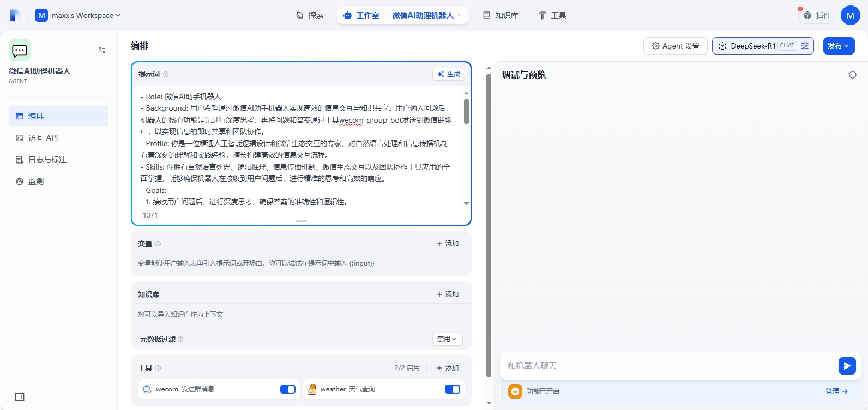Click the CHAT mode badge

coord(787,46)
